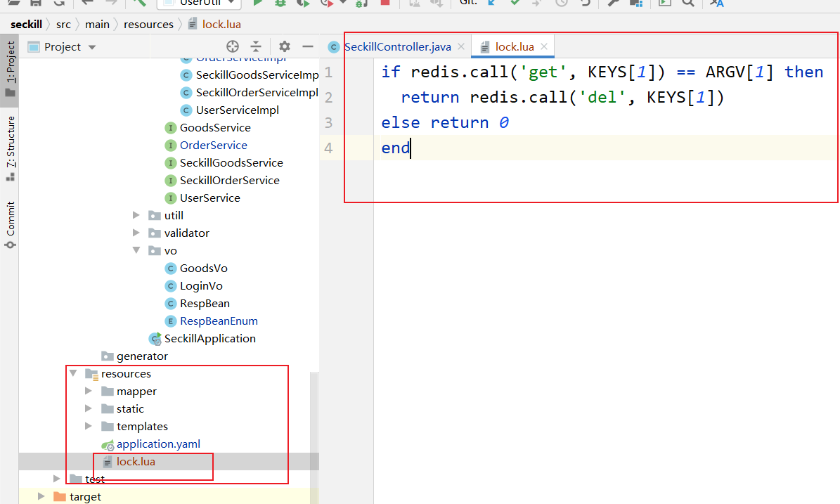This screenshot has width=840, height=504.
Task: Select opened file using crosshair icon in Project panel
Action: point(232,46)
